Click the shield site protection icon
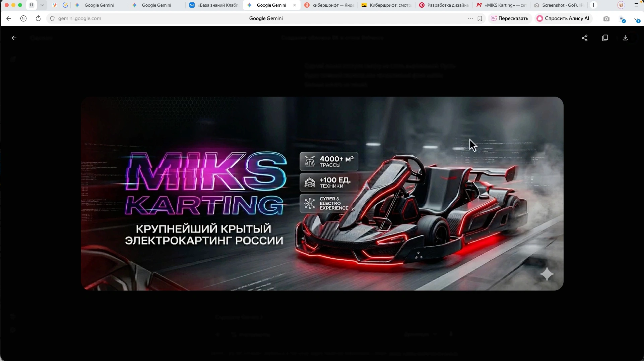644x361 pixels. [x=52, y=18]
